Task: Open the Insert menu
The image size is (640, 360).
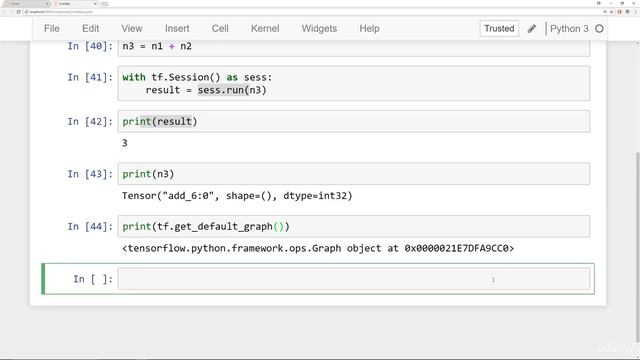Action: coord(177,29)
